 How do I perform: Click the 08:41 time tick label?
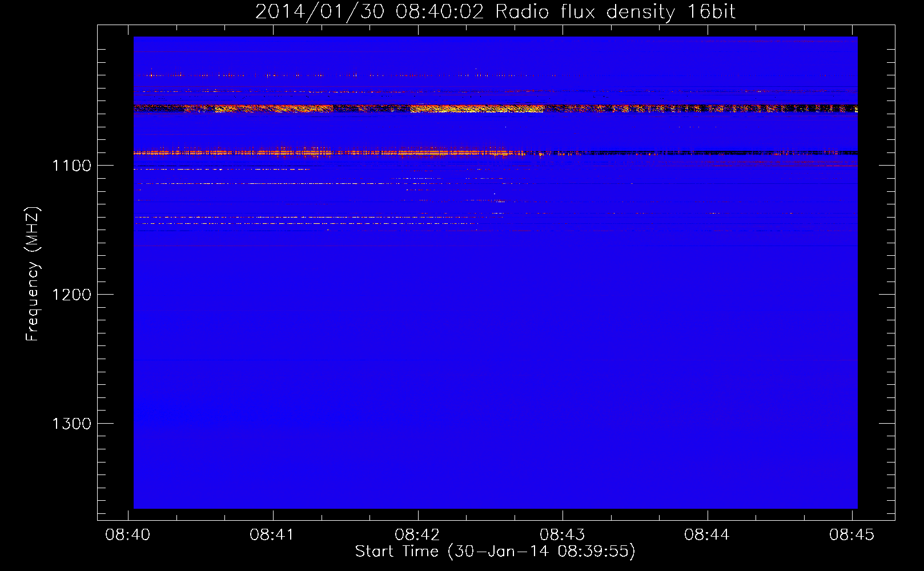(272, 535)
